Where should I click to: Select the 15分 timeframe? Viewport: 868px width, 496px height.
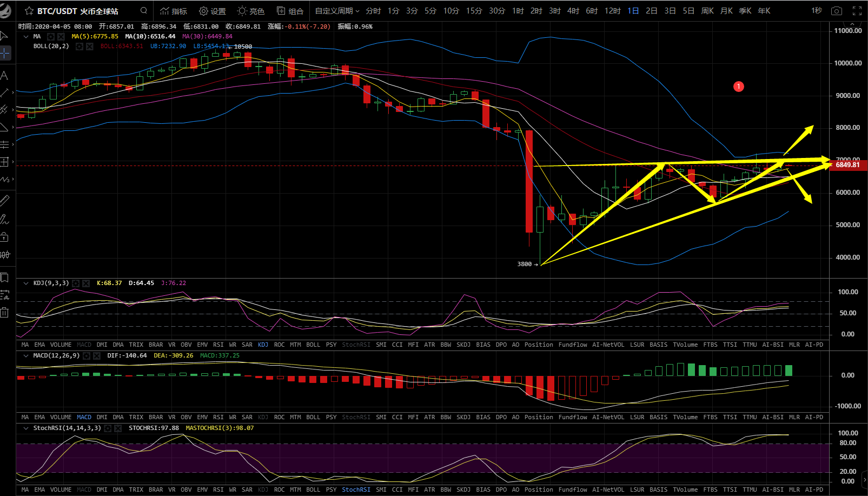click(x=474, y=11)
